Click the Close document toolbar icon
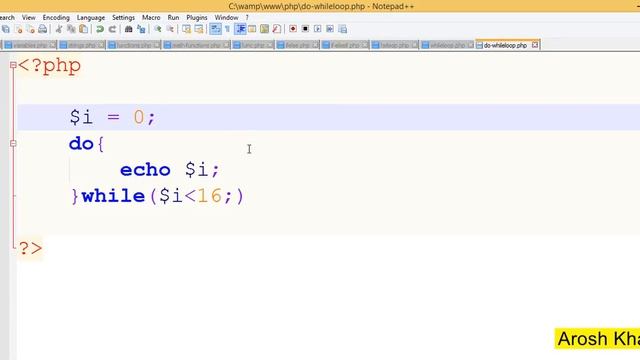 tap(18, 29)
